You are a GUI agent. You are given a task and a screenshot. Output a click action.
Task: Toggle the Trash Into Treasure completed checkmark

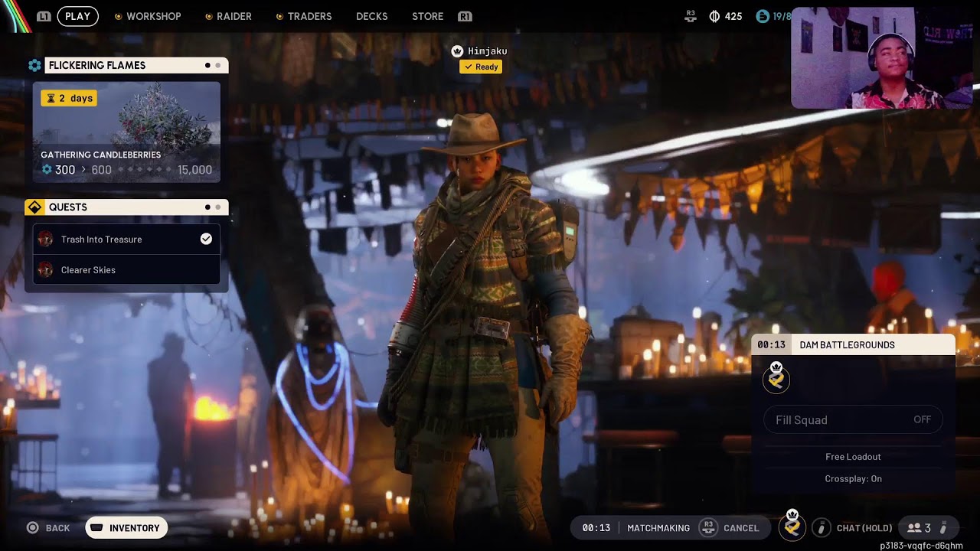click(206, 240)
